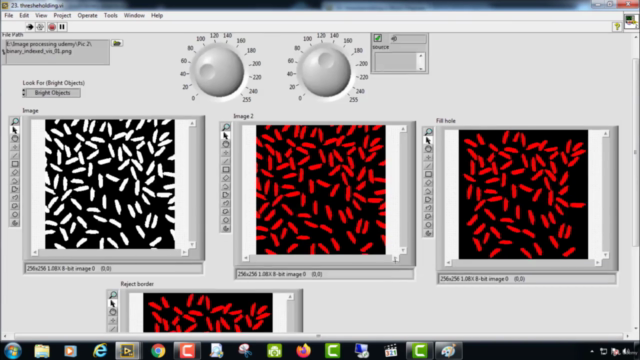Click the Run arrow in the toolbar
The image size is (640, 360).
click(29, 27)
